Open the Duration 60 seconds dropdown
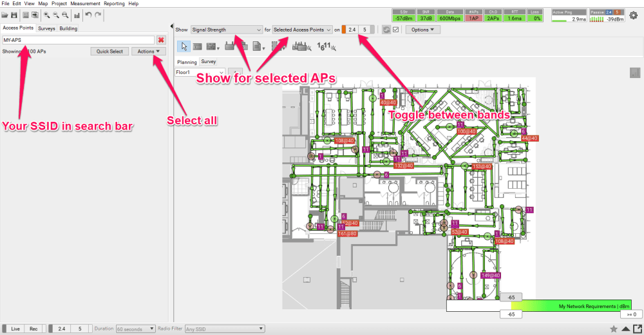This screenshot has width=644, height=335. point(135,329)
